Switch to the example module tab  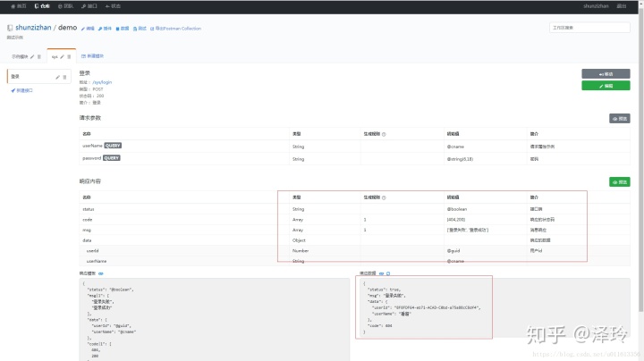pyautogui.click(x=20, y=56)
